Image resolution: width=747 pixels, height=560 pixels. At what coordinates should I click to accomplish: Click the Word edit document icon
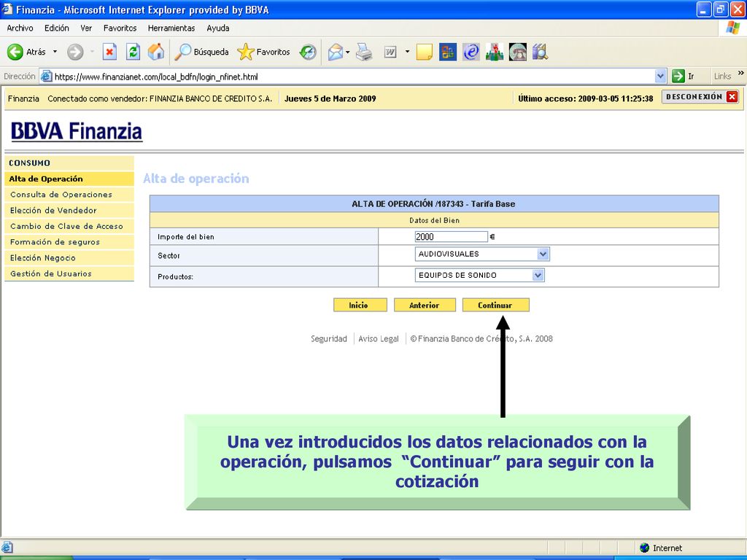[x=390, y=52]
